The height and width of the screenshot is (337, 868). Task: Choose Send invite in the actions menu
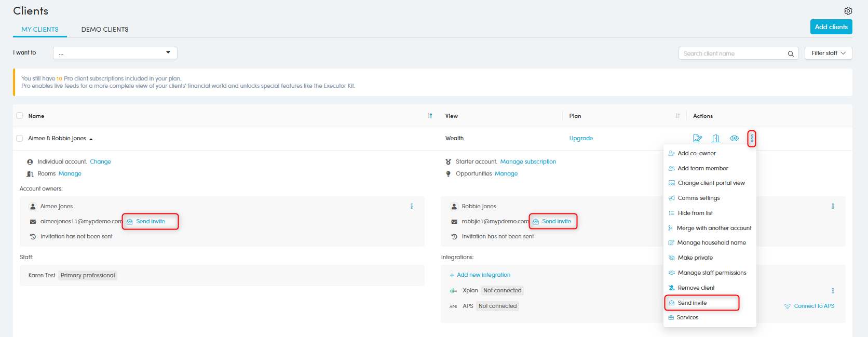point(692,303)
